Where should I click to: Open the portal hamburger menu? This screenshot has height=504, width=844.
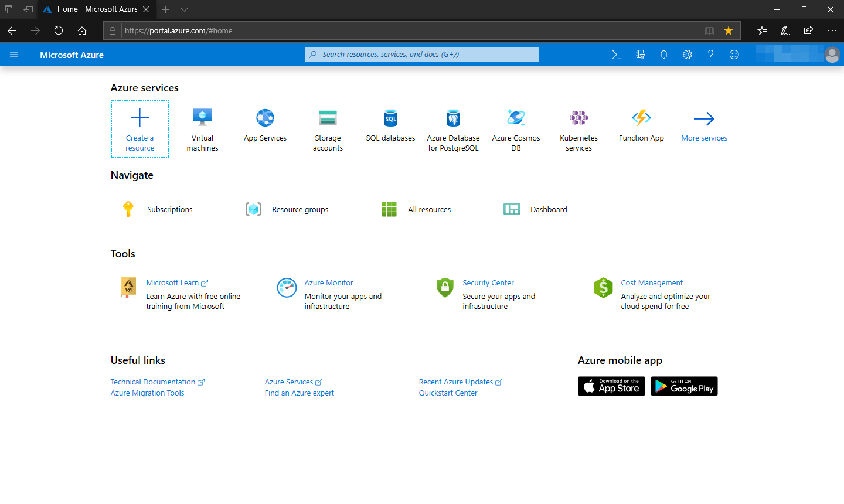click(x=14, y=54)
